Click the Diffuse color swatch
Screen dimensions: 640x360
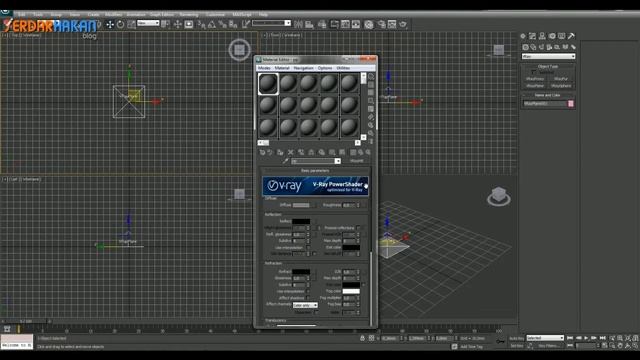[x=301, y=205]
